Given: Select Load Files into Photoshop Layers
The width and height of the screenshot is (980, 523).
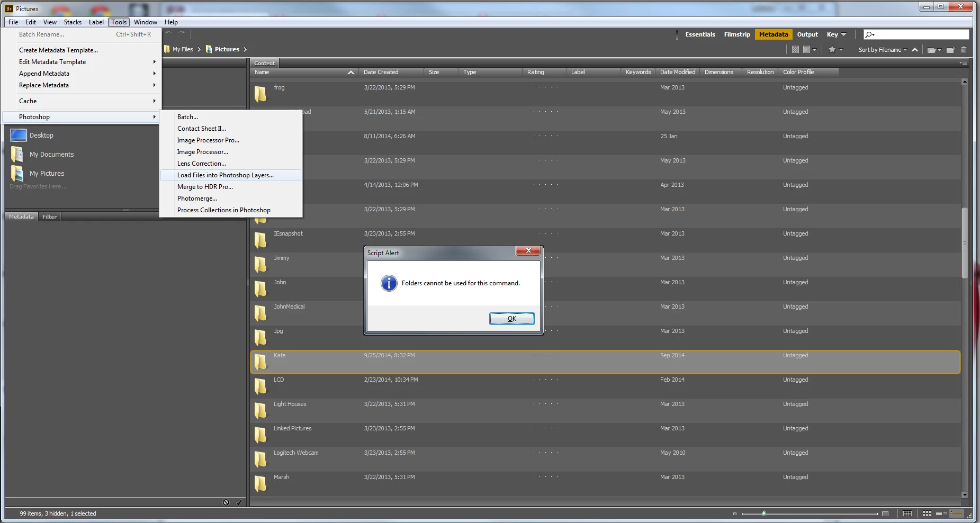Looking at the screenshot, I should pos(231,175).
